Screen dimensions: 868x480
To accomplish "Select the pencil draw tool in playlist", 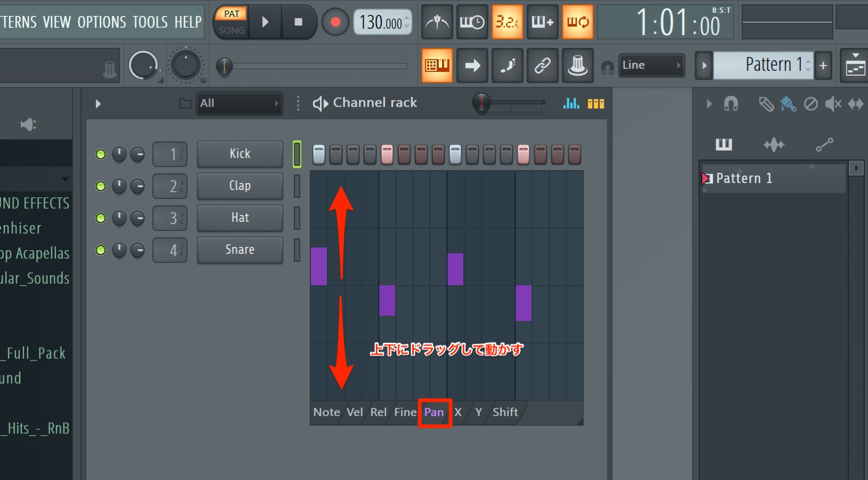I will point(766,104).
